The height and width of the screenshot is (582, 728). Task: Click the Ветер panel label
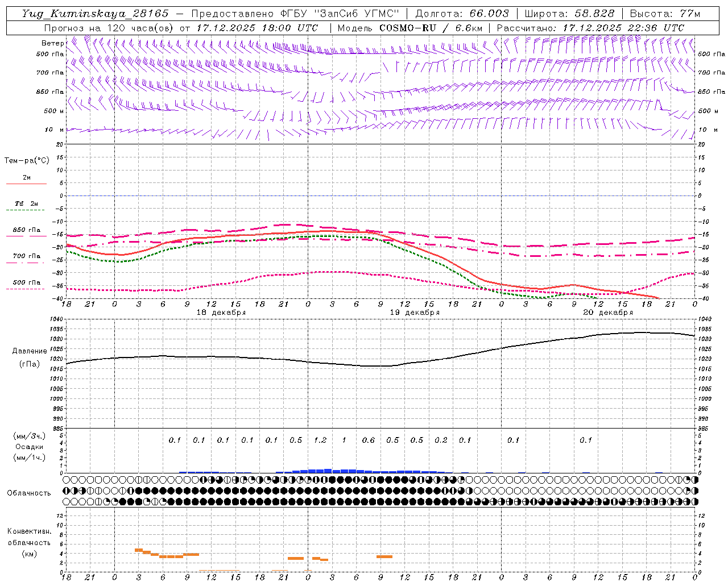tap(52, 43)
